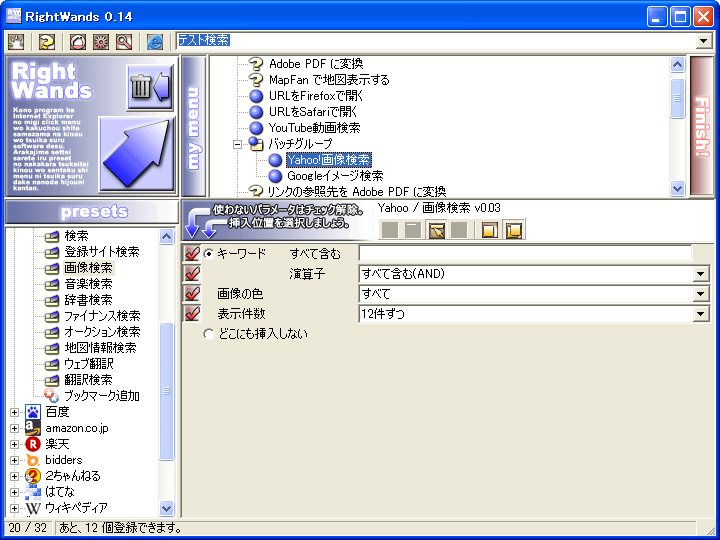Click the magnifying glass toolbar icon

click(x=124, y=42)
